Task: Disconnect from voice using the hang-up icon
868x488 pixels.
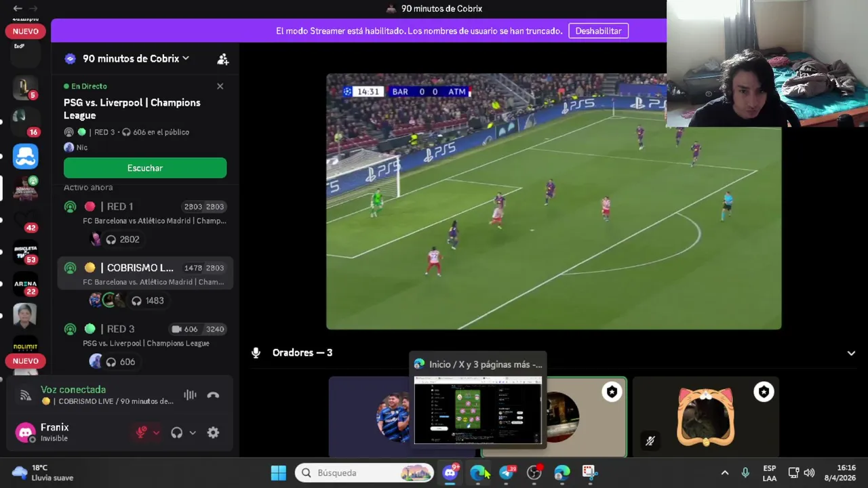Action: [x=213, y=395]
